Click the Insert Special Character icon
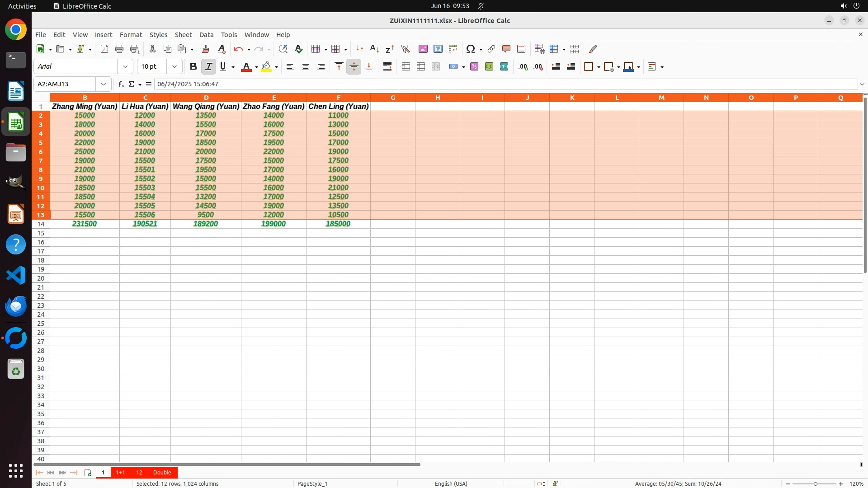This screenshot has height=488, width=868. click(470, 49)
